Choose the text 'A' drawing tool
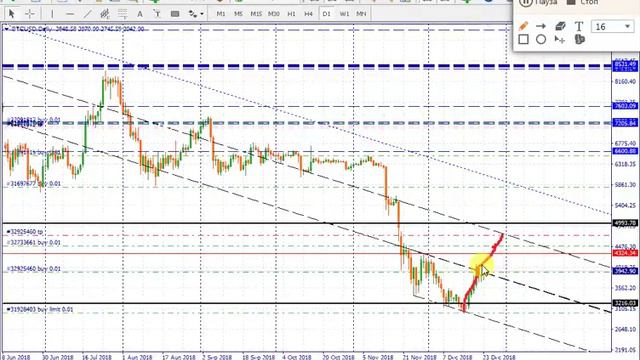640x360 pixels. coord(140,14)
